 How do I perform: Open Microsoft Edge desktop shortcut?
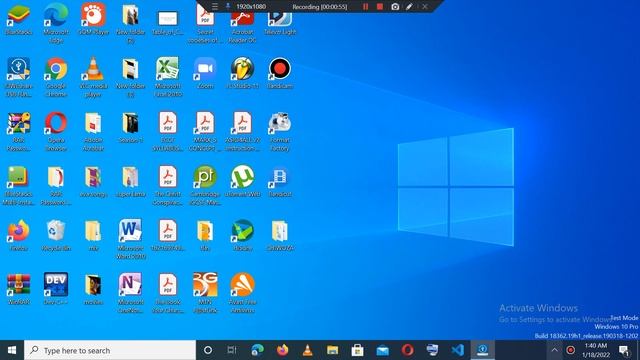click(56, 22)
